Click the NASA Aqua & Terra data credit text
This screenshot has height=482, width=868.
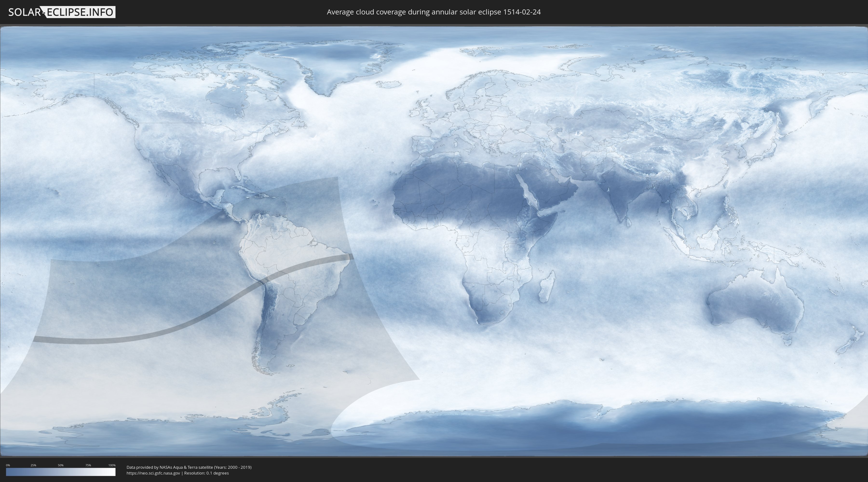pos(189,467)
